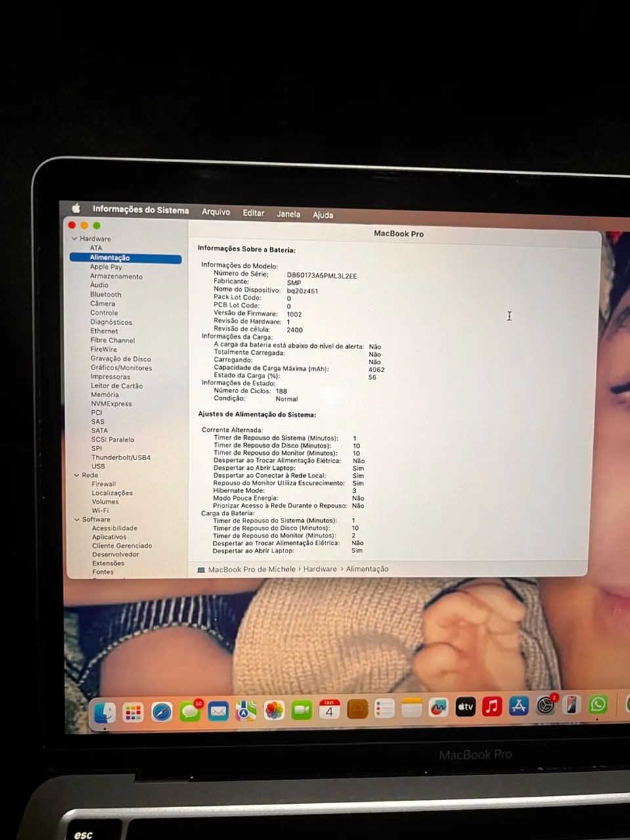Collapse the Software section chevron
630x840 pixels.
[x=77, y=520]
